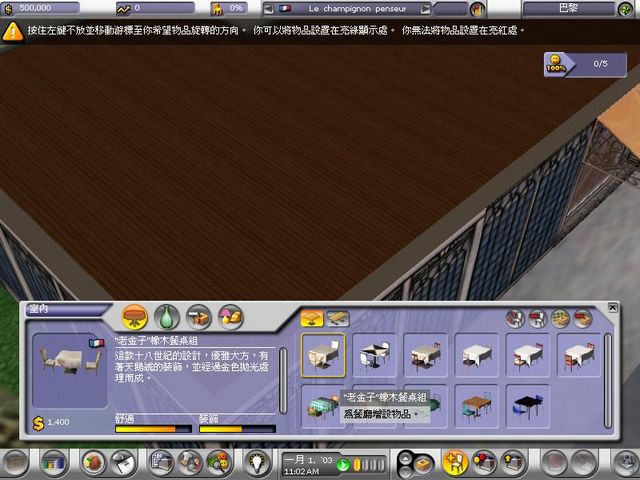This screenshot has height=480, width=640.
Task: Open the building upgrade arrow button
Action: (514, 463)
